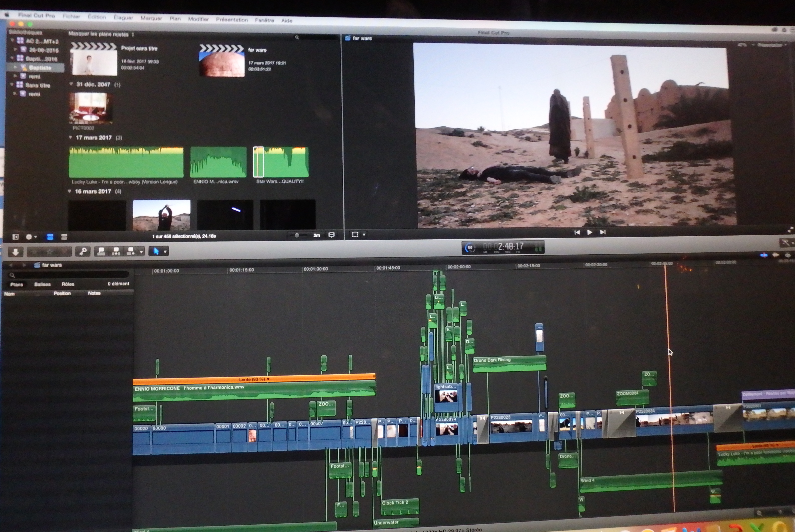This screenshot has width=795, height=532.
Task: Open the Marquer menu
Action: pos(151,18)
